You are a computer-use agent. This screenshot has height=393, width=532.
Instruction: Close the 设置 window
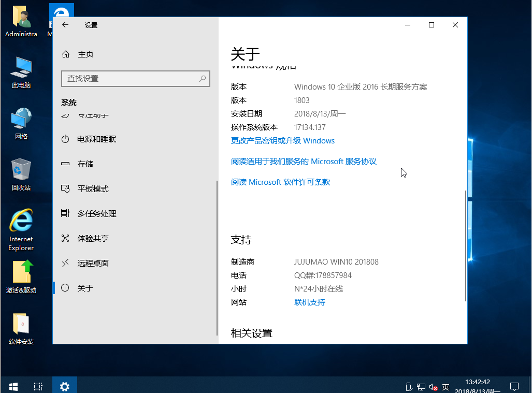(455, 25)
